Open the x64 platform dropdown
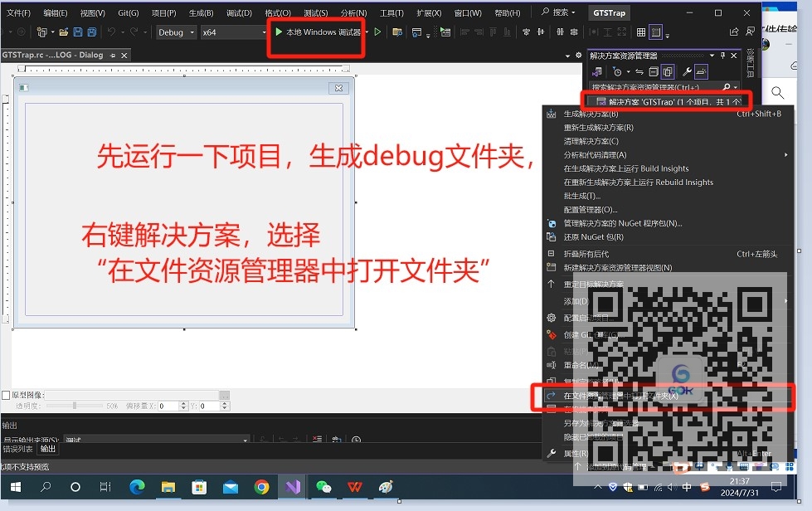The image size is (812, 511). click(x=234, y=32)
